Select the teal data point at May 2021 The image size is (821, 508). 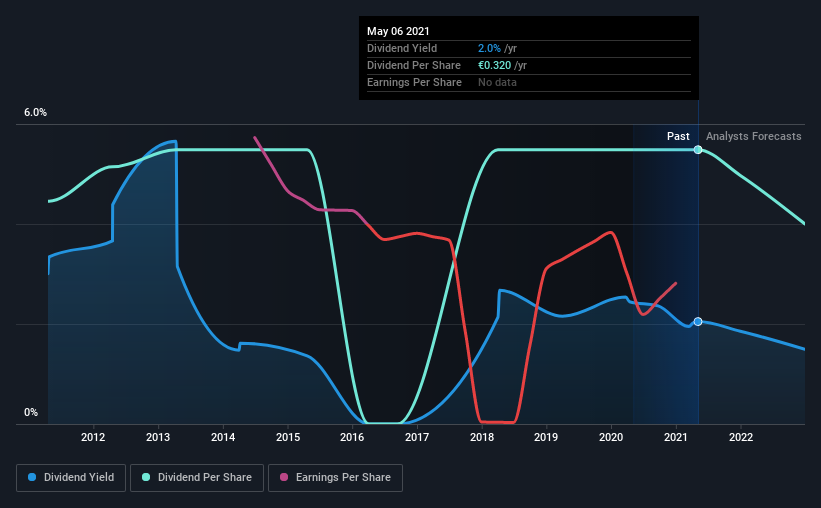pyautogui.click(x=698, y=150)
